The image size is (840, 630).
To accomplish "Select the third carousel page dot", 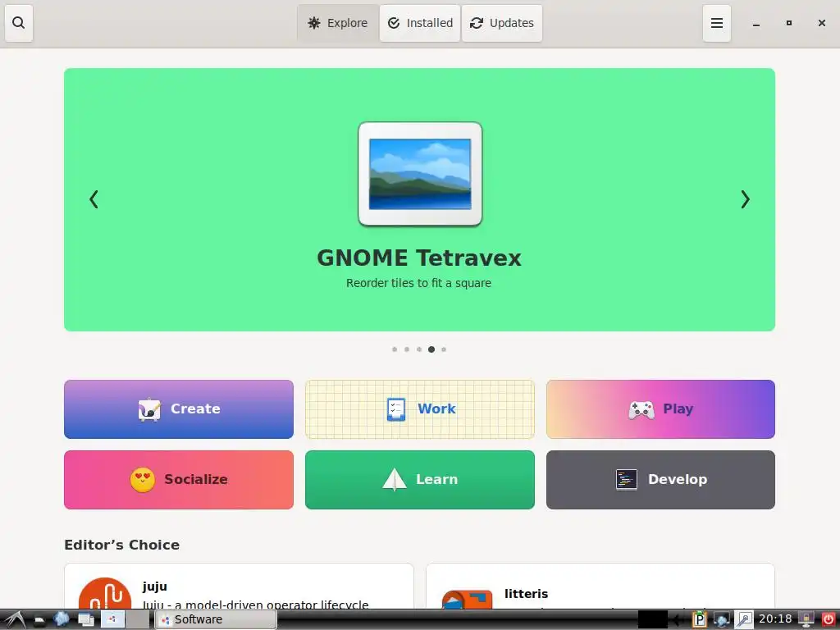I will click(x=419, y=349).
